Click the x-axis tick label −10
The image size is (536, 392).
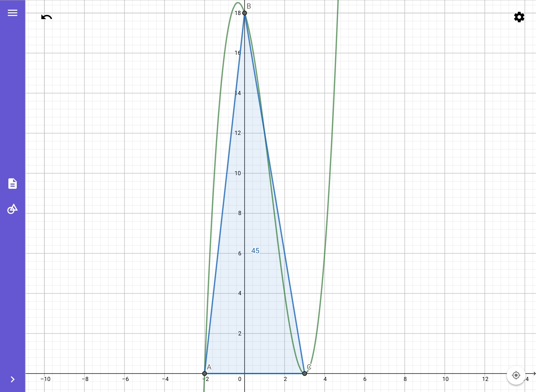click(x=45, y=379)
